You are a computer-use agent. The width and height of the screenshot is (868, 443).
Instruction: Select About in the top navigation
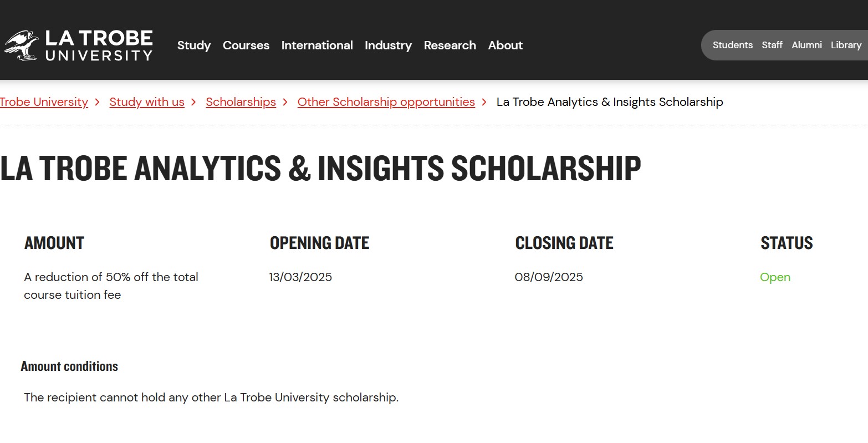click(506, 45)
